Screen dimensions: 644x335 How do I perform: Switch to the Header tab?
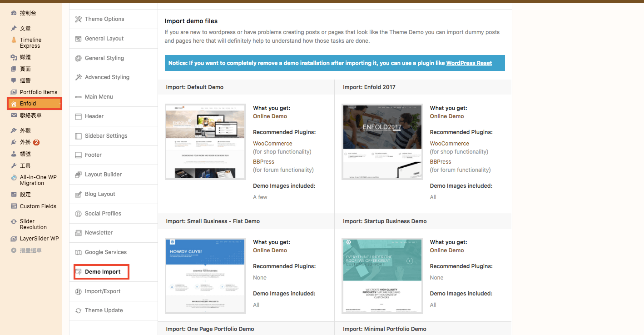(114, 116)
